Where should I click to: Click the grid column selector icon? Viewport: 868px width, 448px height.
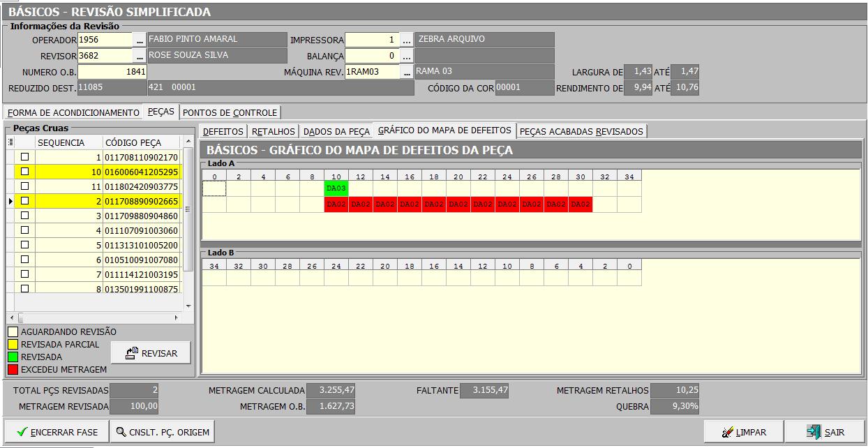coord(10,142)
